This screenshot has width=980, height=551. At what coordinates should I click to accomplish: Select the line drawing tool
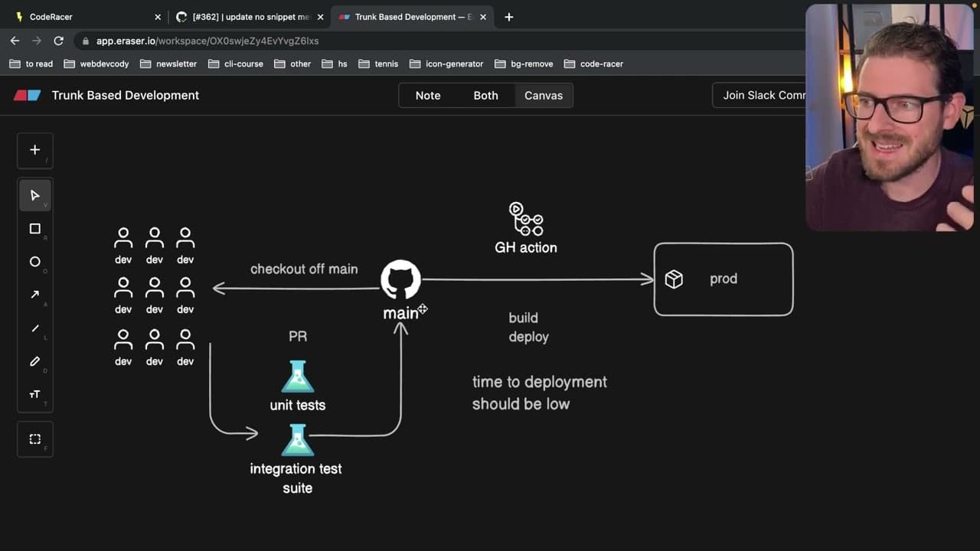point(35,328)
